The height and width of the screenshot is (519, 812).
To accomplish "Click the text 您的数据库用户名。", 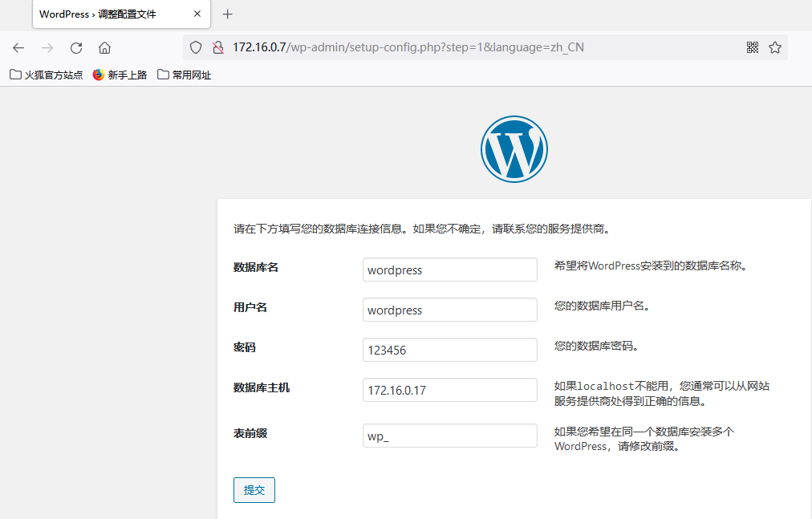I will pyautogui.click(x=603, y=306).
